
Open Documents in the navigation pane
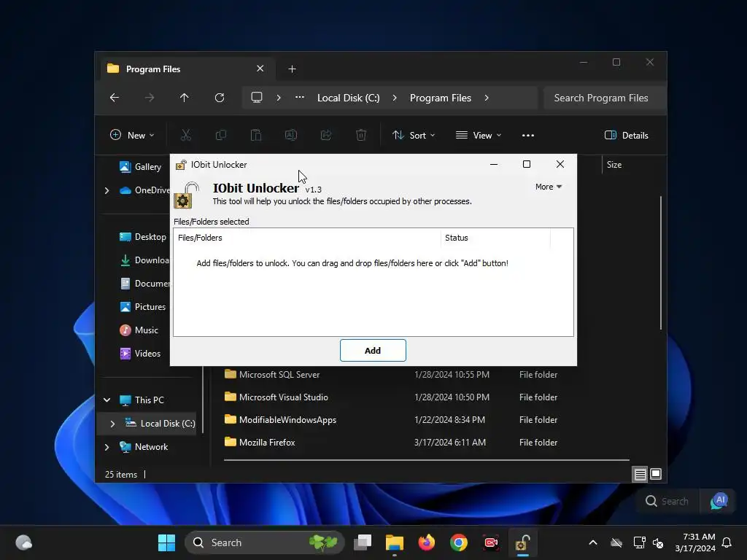pos(144,284)
